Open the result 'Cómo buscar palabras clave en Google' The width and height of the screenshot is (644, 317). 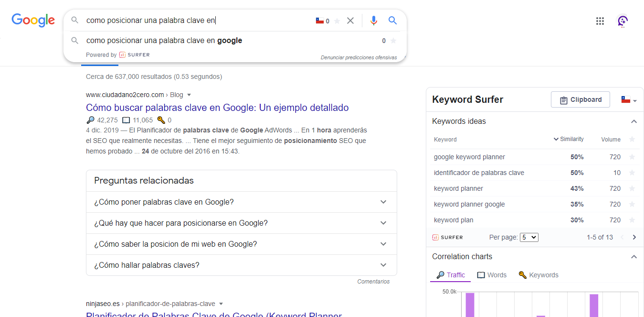217,107
